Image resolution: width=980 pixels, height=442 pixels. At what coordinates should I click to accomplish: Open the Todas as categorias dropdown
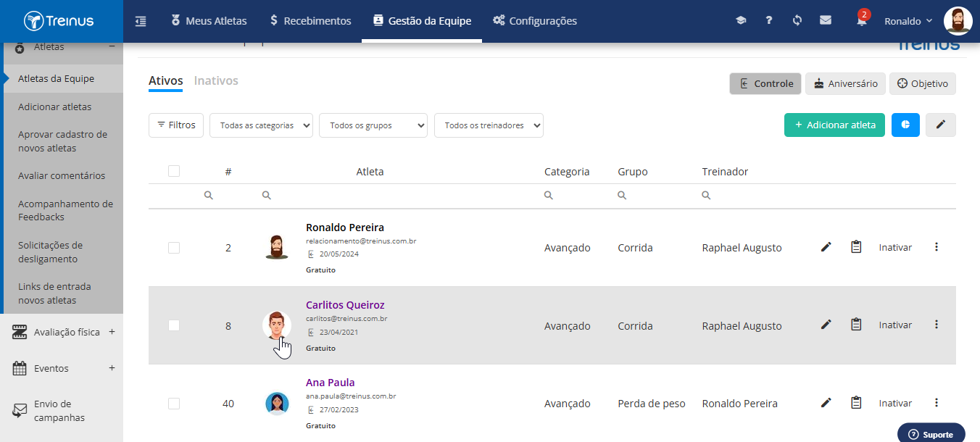click(261, 125)
